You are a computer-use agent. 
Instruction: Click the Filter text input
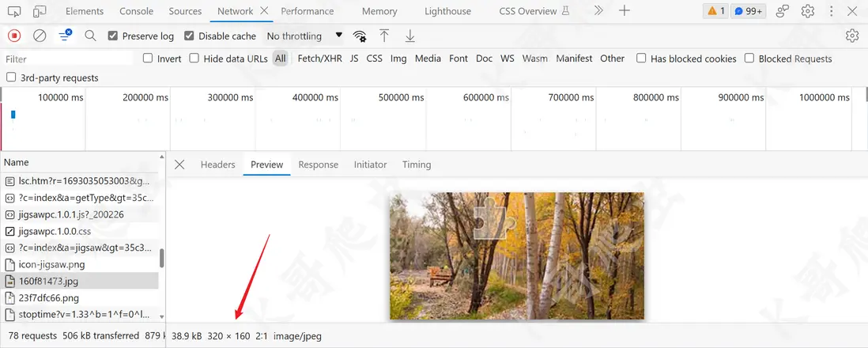(69, 59)
